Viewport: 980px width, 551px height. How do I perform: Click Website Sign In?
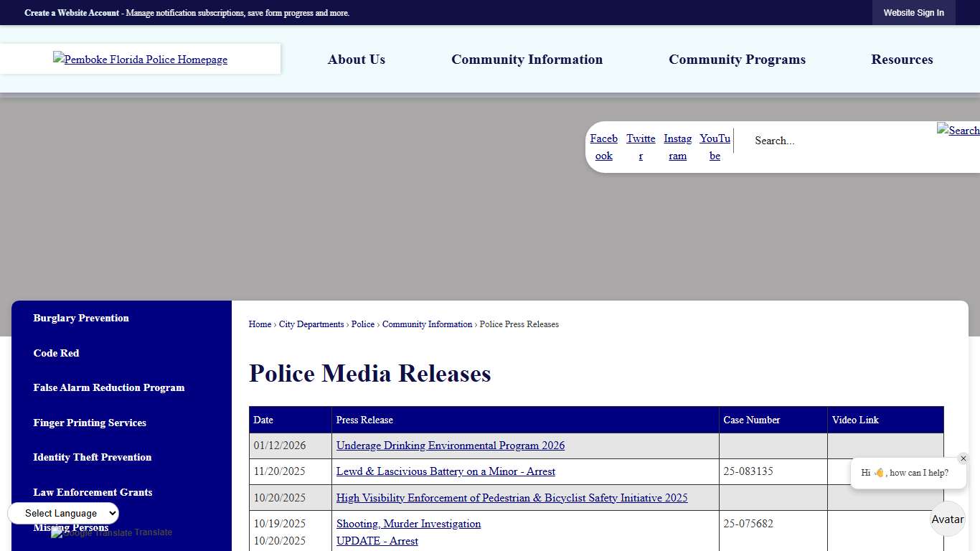914,12
